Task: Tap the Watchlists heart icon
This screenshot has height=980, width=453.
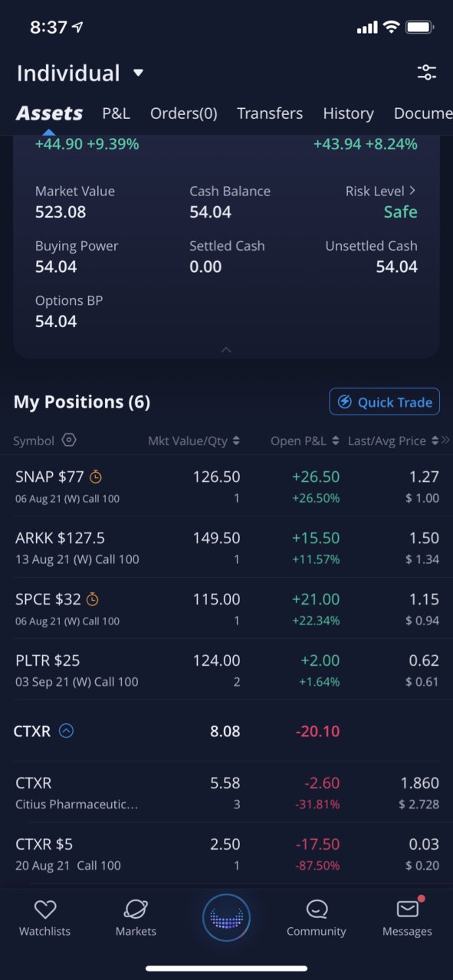Action: [x=45, y=910]
